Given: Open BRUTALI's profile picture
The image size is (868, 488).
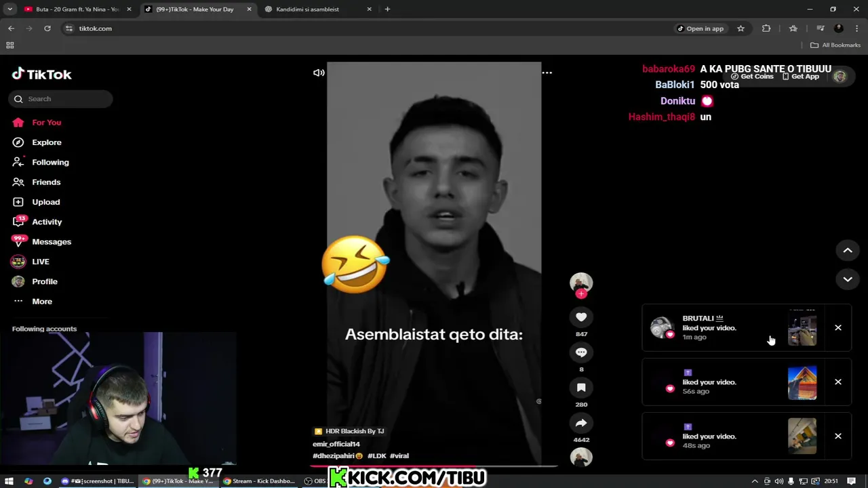Looking at the screenshot, I should tap(661, 327).
